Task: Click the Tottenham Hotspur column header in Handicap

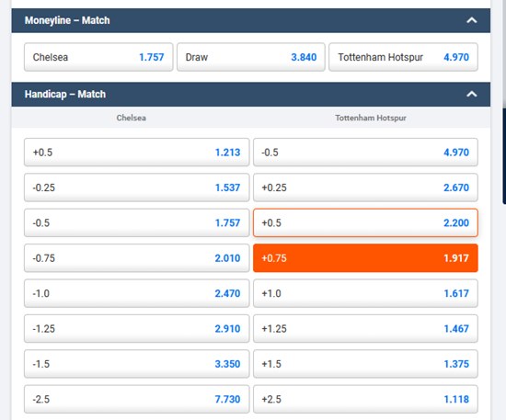Action: [371, 118]
